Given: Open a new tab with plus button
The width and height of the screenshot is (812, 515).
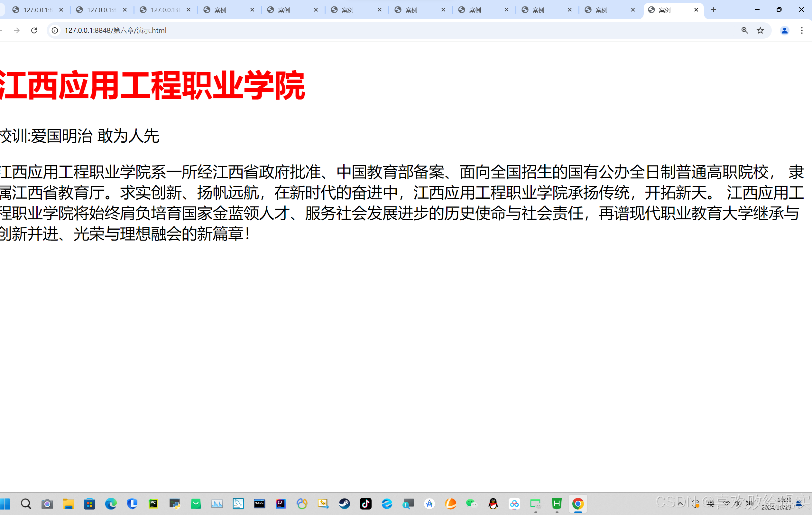Looking at the screenshot, I should [714, 10].
